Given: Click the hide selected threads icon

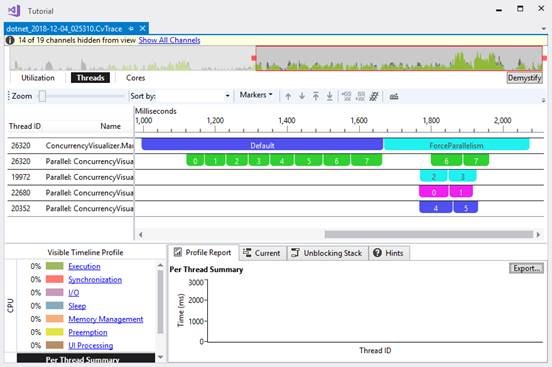Looking at the screenshot, I should (x=347, y=96).
